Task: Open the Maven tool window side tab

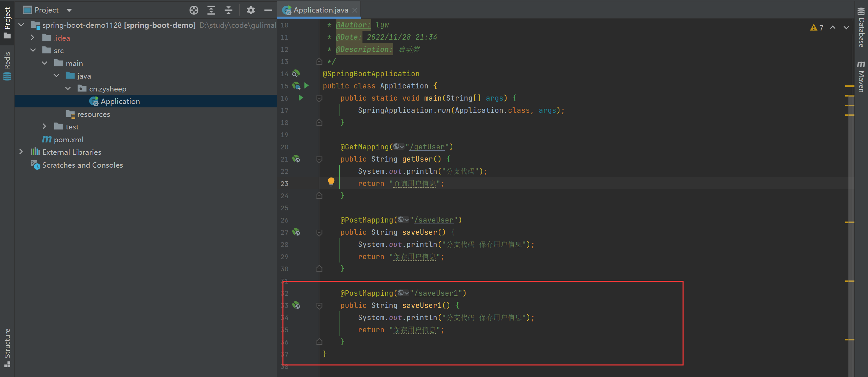Action: click(x=861, y=76)
